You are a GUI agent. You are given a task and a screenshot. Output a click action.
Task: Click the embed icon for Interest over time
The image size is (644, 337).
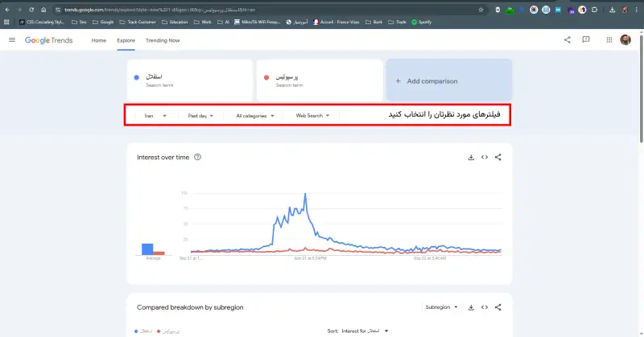pyautogui.click(x=485, y=158)
